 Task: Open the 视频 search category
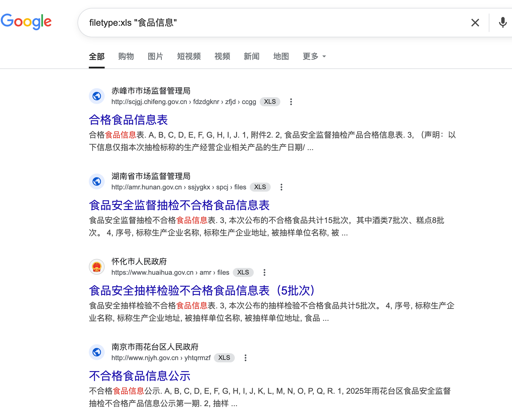coord(222,56)
